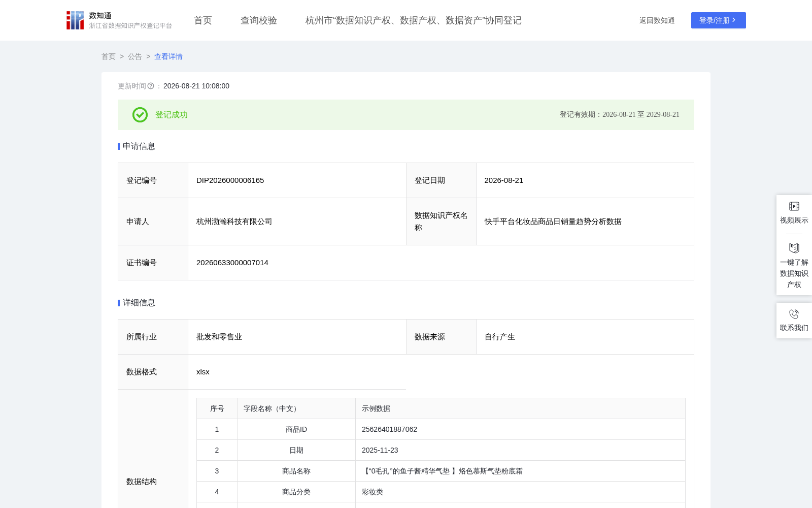Image resolution: width=812 pixels, height=508 pixels.
Task: Select applicant 杭州渤瀚科技有限公司
Action: pyautogui.click(x=234, y=221)
